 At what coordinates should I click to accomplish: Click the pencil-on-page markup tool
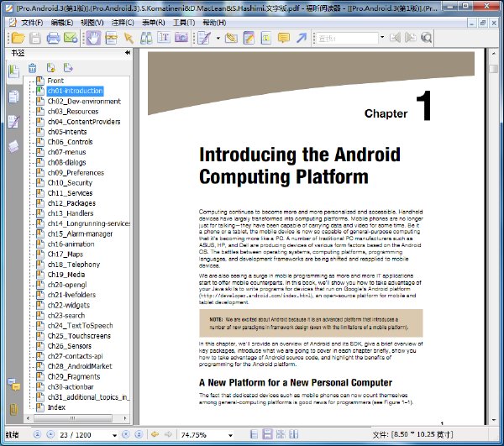204,38
